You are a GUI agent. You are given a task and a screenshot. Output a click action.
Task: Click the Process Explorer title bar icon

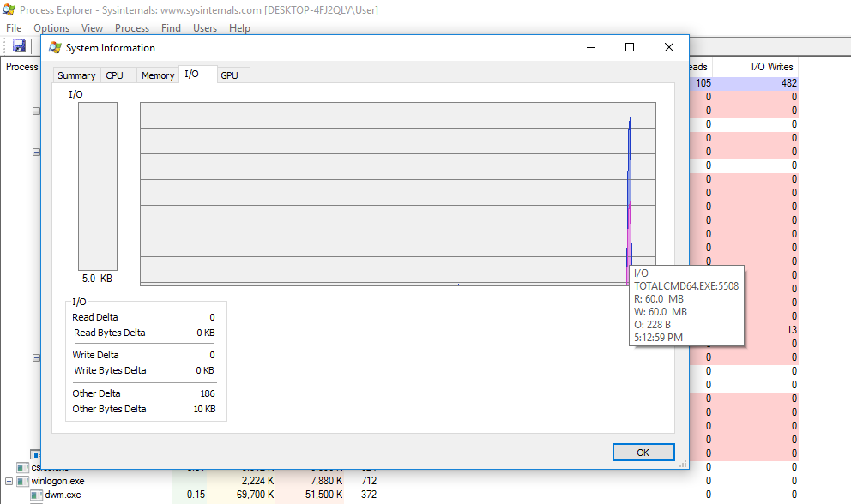(x=9, y=10)
